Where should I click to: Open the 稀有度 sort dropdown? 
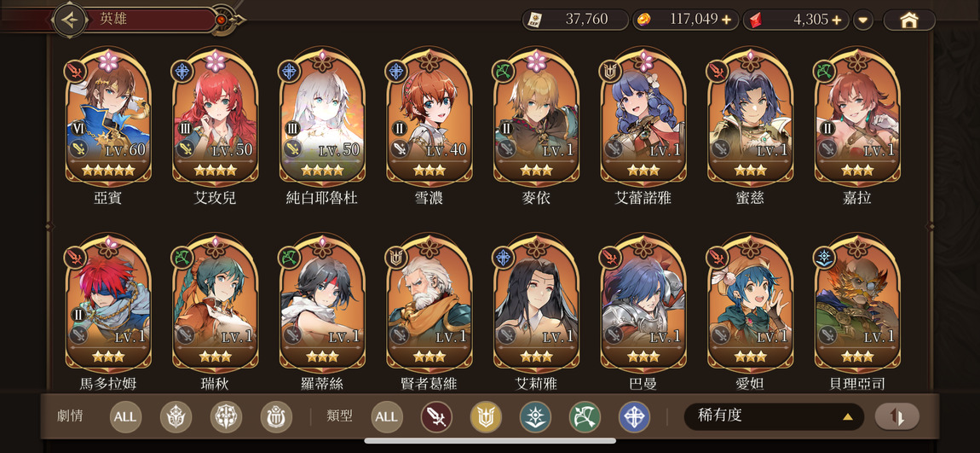pos(774,416)
